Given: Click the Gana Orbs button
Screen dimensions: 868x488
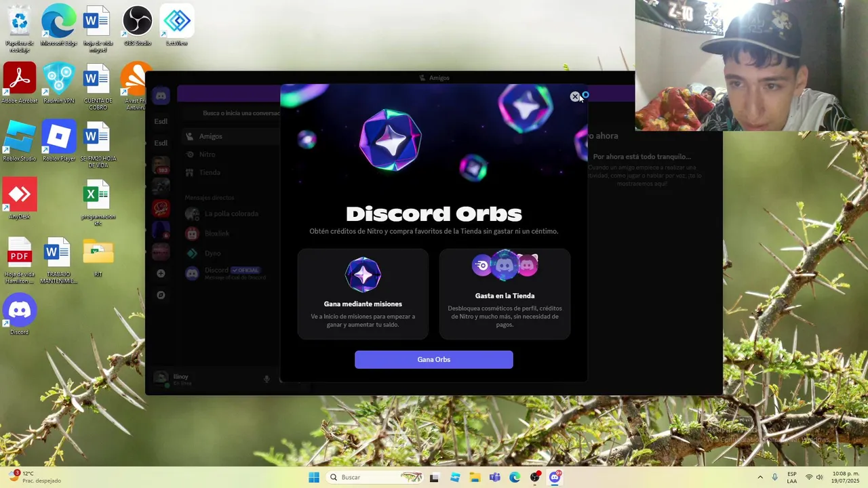Looking at the screenshot, I should (434, 359).
